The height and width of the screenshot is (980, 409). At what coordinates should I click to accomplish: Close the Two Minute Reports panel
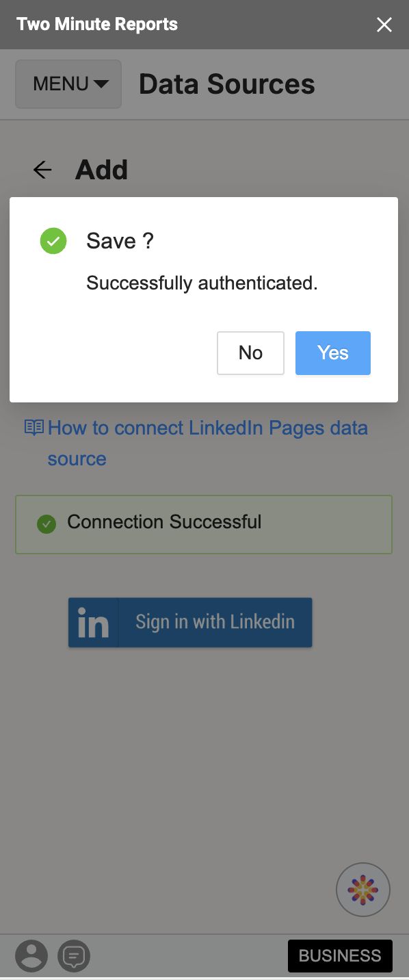pyautogui.click(x=384, y=25)
